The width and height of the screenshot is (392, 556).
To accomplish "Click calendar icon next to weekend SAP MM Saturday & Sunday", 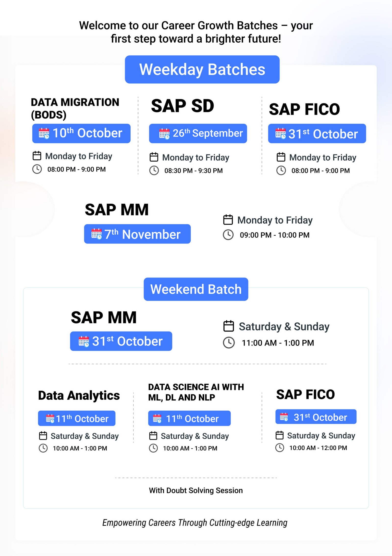I will (229, 326).
